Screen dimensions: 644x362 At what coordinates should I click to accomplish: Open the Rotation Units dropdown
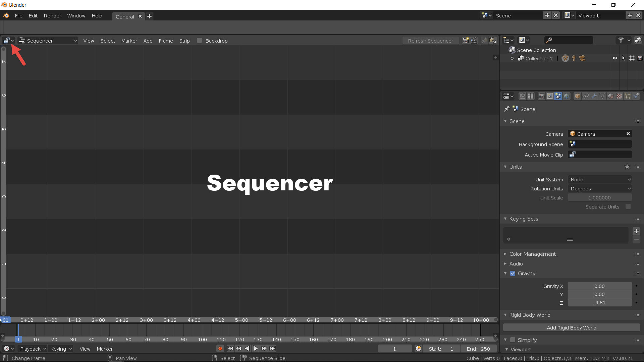(600, 189)
